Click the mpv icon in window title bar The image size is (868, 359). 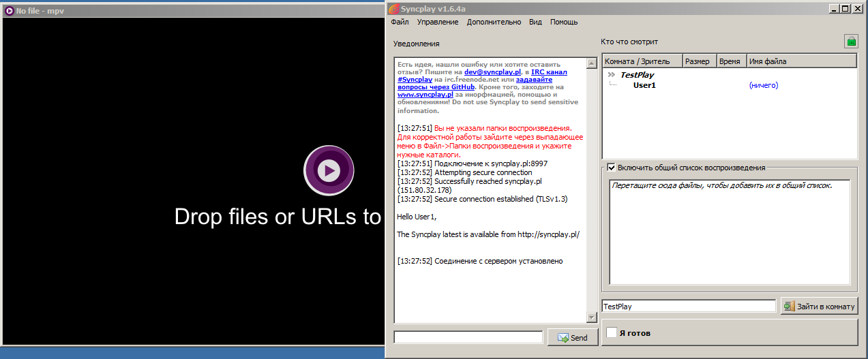[x=9, y=11]
